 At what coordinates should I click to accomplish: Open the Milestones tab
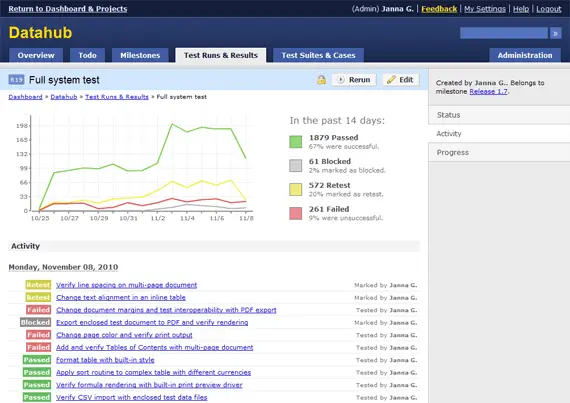[140, 55]
